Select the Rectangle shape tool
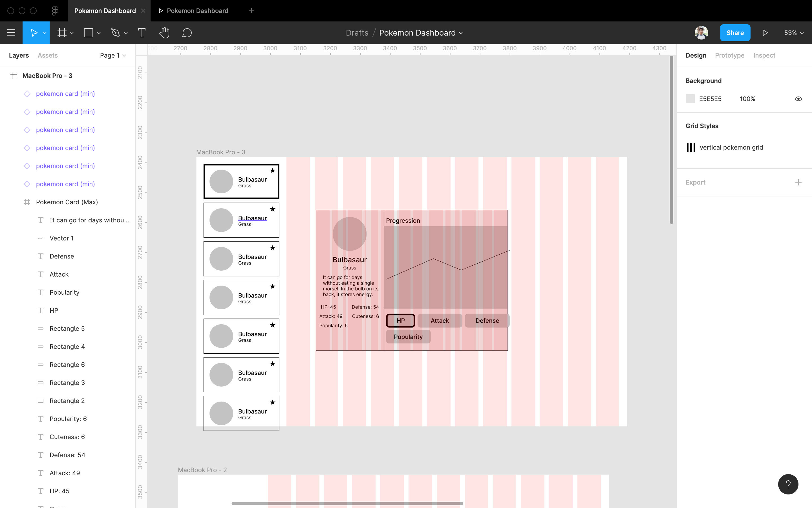Image resolution: width=812 pixels, height=508 pixels. [x=88, y=32]
